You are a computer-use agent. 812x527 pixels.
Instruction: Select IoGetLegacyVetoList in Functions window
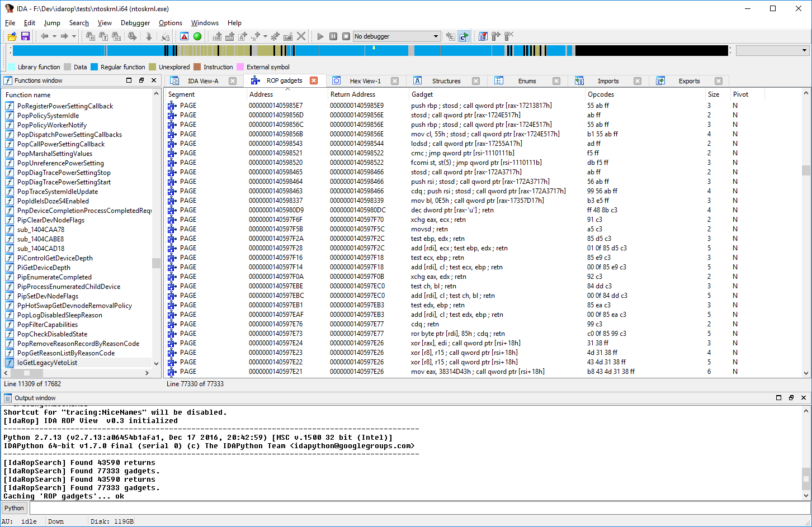point(78,363)
